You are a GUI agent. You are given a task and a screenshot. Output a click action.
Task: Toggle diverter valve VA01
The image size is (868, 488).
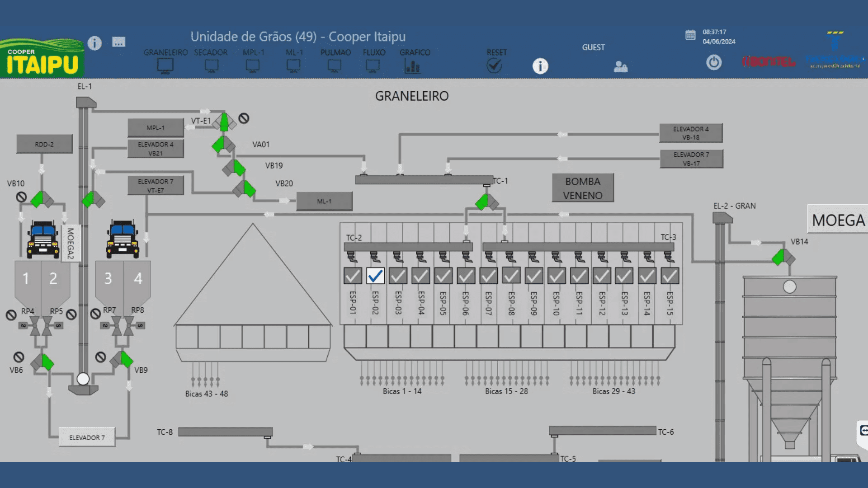[223, 145]
